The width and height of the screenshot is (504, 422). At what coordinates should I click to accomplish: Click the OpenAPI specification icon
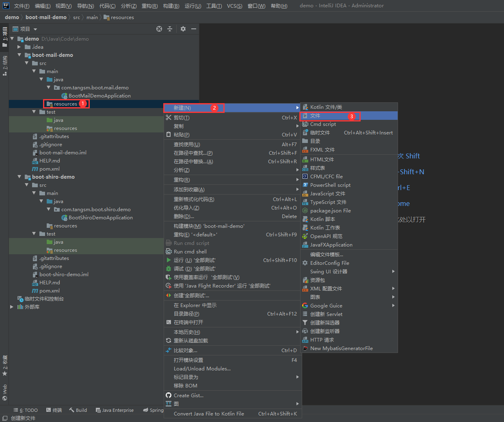305,236
